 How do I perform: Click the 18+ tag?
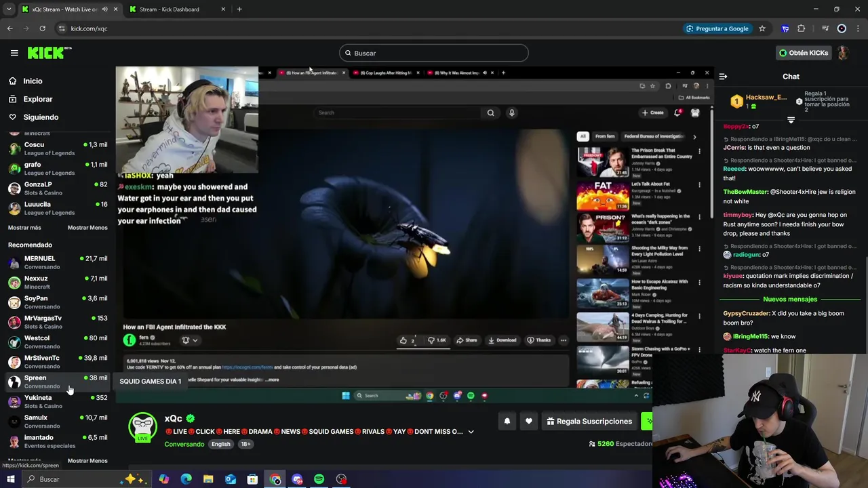(x=245, y=444)
